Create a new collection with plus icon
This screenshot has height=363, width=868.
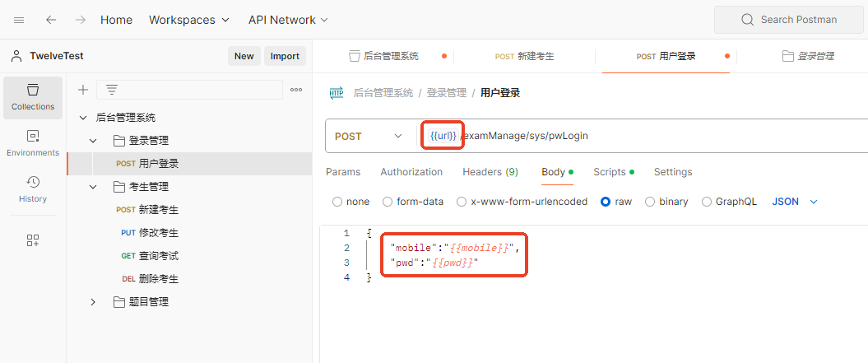(82, 90)
